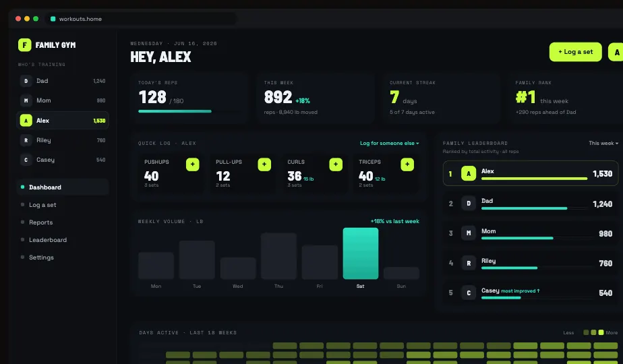Open the Reports nav item
The image size is (623, 364).
(63, 222)
